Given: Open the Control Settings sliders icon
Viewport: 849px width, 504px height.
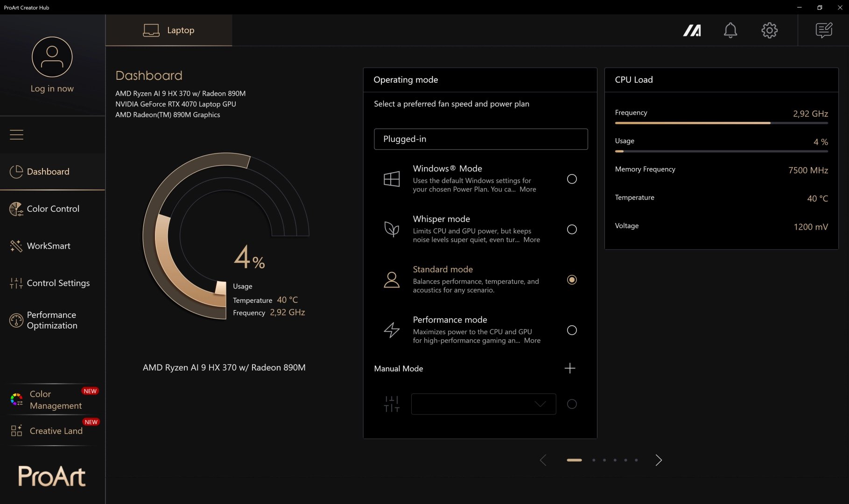Looking at the screenshot, I should (16, 283).
